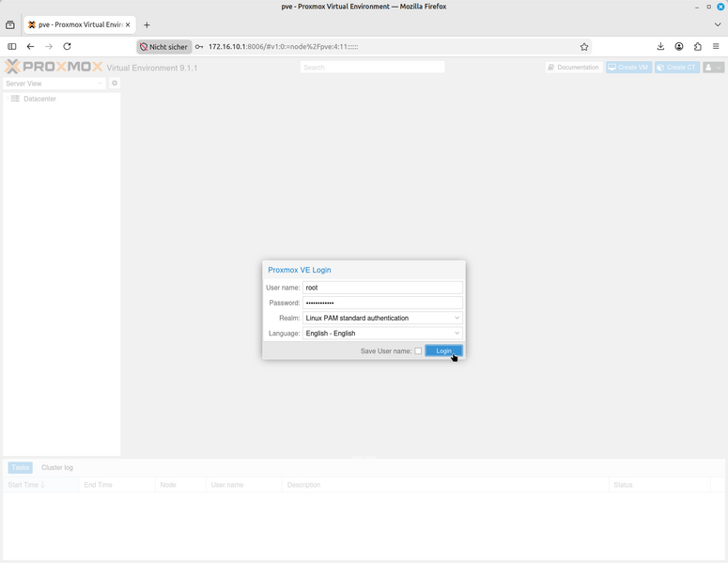Open the user menu dropdown
Screen dimensions: 728x563
point(713,68)
